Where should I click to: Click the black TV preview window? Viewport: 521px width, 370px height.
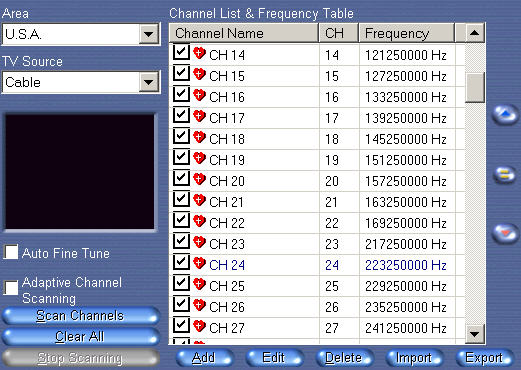[80, 172]
